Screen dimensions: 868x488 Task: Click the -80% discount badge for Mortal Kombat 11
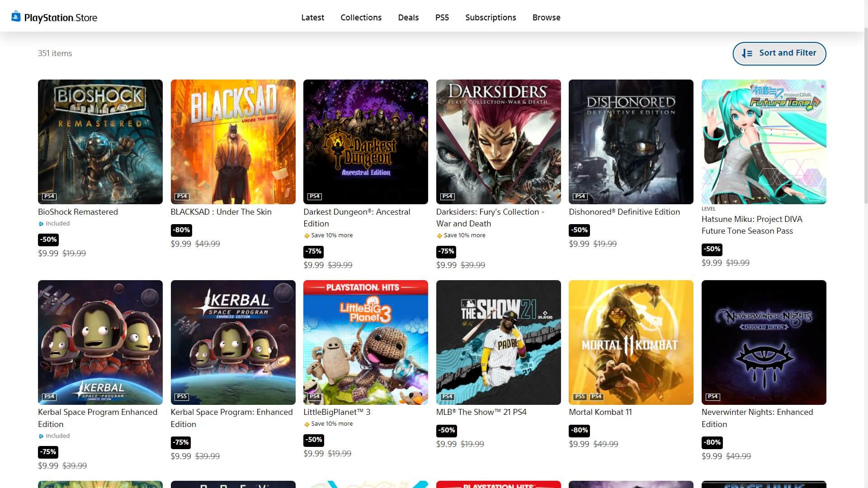coord(580,430)
